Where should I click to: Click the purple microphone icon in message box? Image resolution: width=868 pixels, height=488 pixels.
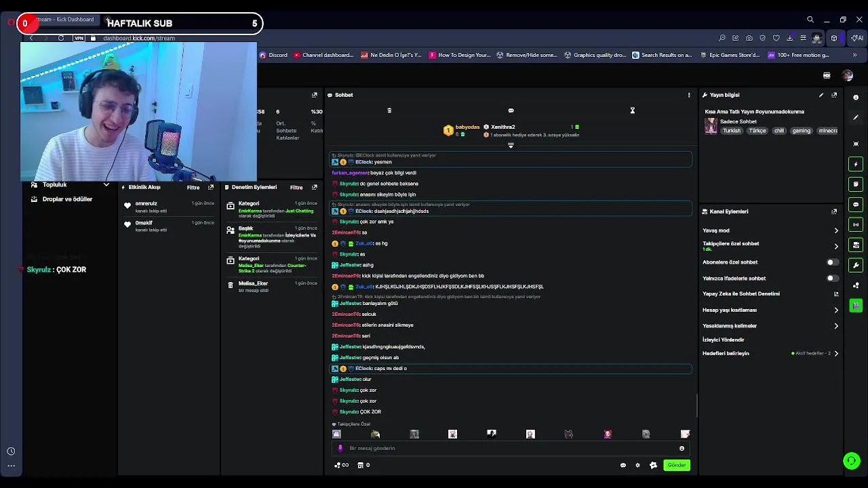click(x=340, y=448)
